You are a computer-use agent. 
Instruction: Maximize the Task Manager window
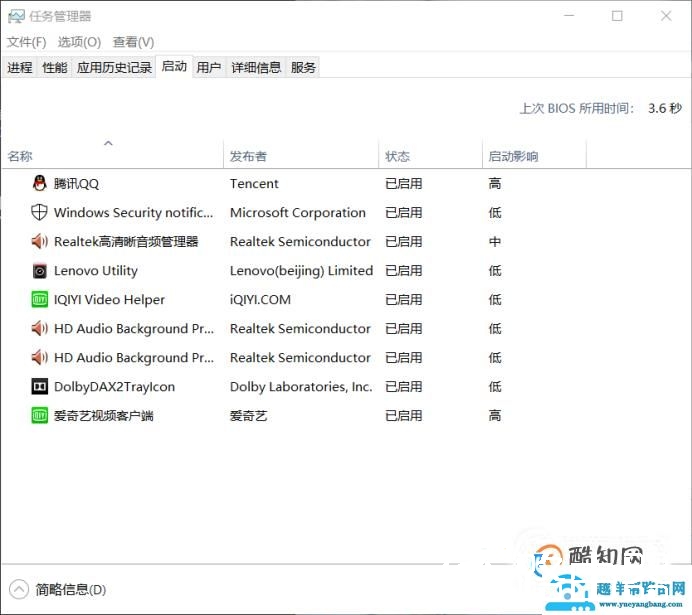[617, 16]
